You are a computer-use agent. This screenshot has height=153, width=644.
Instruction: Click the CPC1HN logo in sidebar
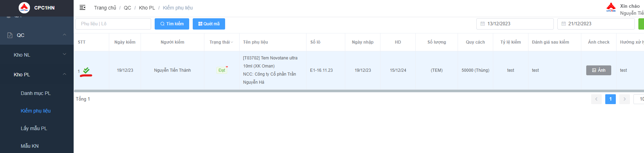24,7
